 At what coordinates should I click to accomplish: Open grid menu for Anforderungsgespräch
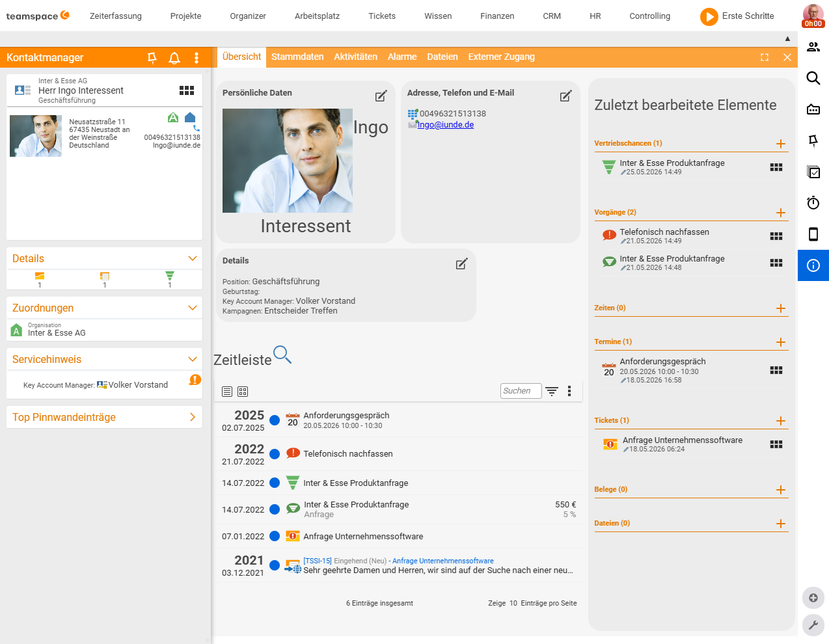pyautogui.click(x=776, y=370)
